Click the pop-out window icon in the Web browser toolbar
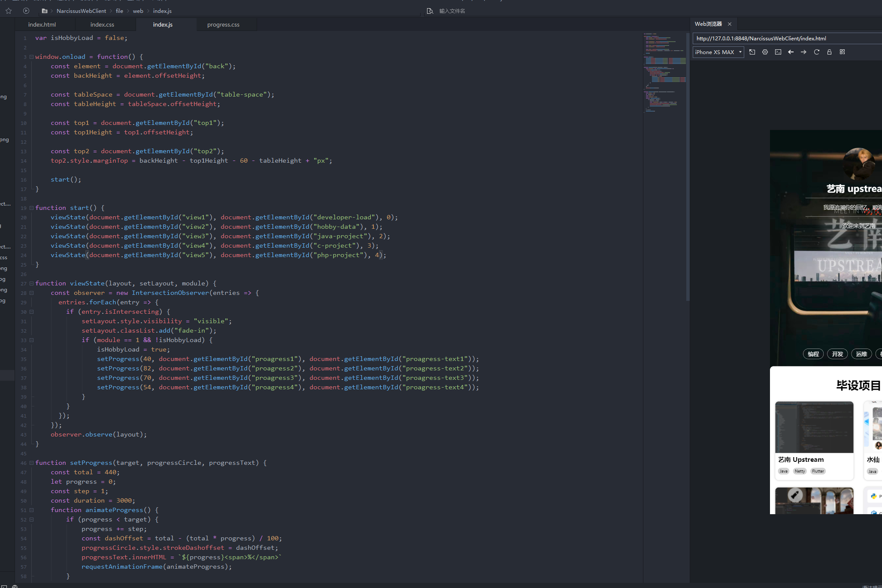 click(752, 52)
